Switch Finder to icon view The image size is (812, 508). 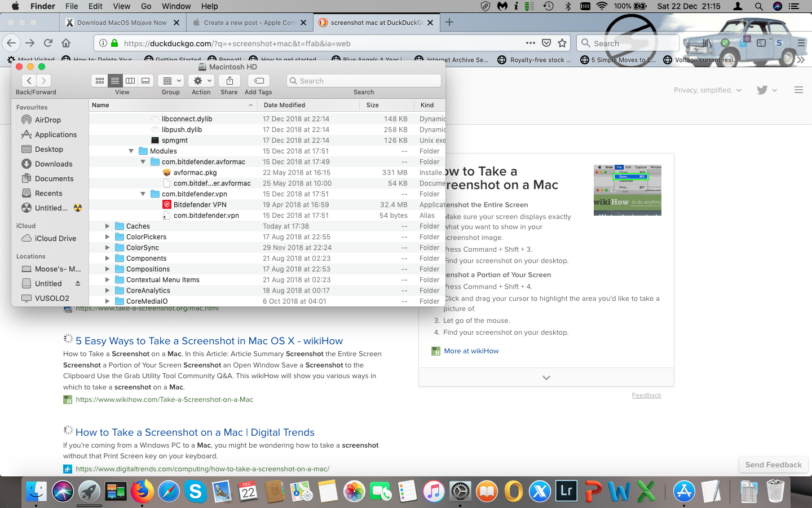100,81
